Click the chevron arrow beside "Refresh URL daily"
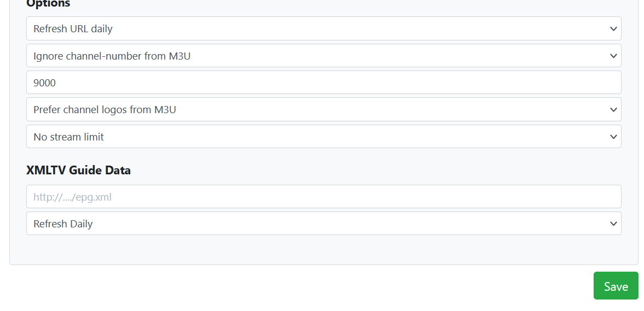The width and height of the screenshot is (644, 311). click(x=613, y=28)
